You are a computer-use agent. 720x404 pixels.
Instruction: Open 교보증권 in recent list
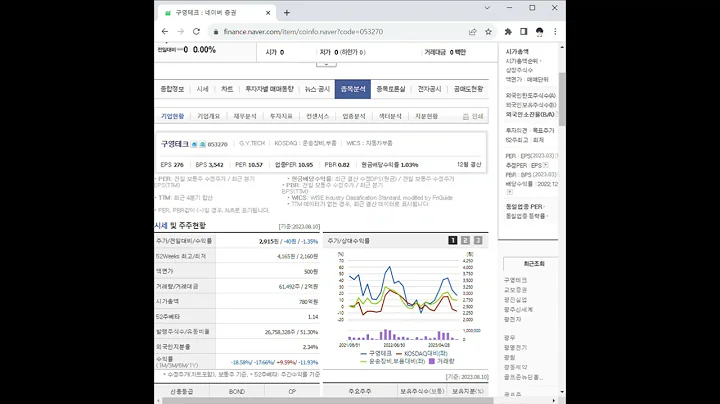click(515, 290)
